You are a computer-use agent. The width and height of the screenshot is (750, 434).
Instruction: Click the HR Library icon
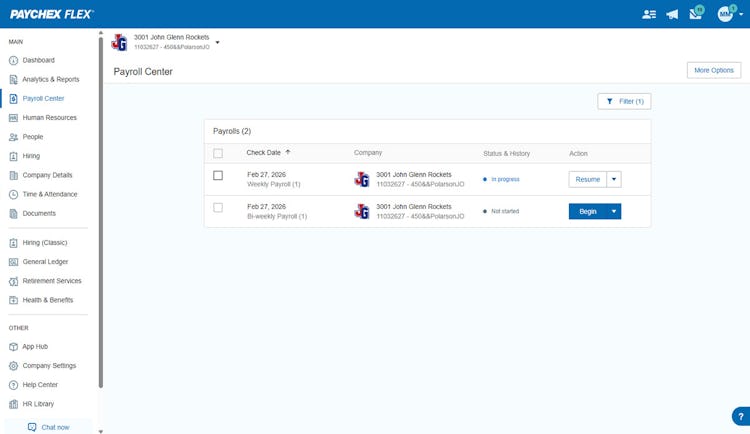pyautogui.click(x=13, y=404)
